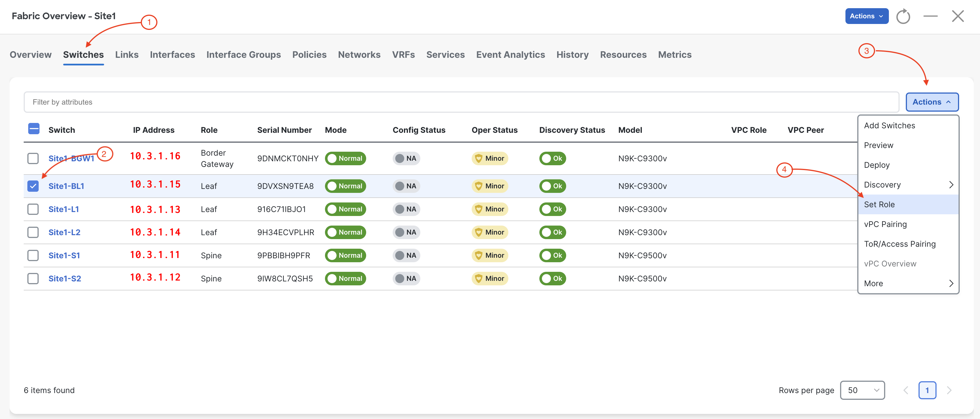The width and height of the screenshot is (980, 419).
Task: Go to the next page arrow
Action: 949,390
